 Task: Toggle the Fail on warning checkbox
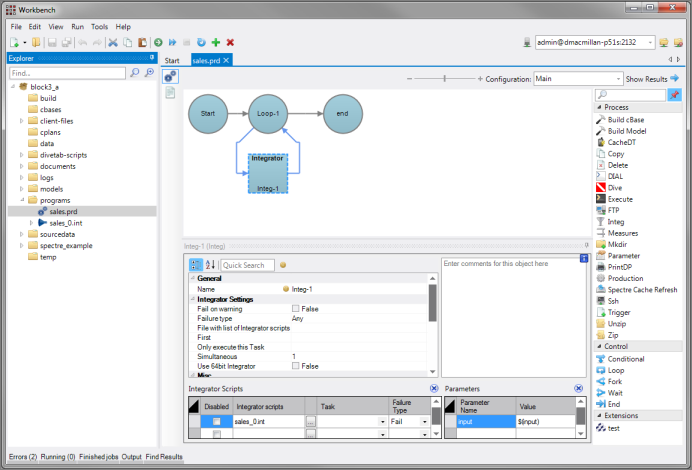tap(296, 308)
